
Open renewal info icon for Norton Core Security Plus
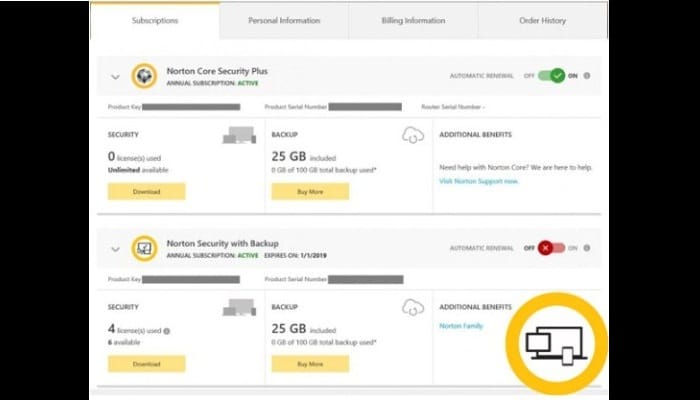point(587,75)
